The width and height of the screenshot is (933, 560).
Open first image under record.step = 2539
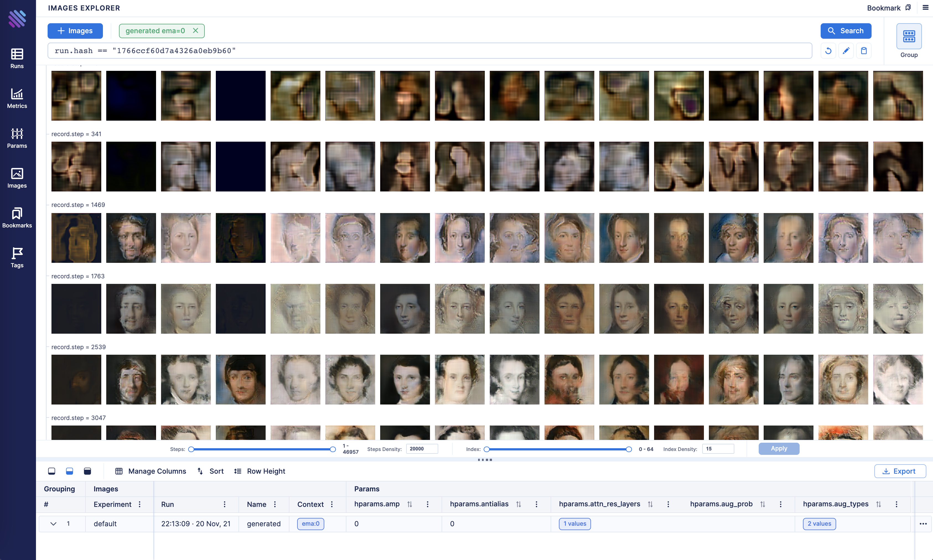coord(76,379)
